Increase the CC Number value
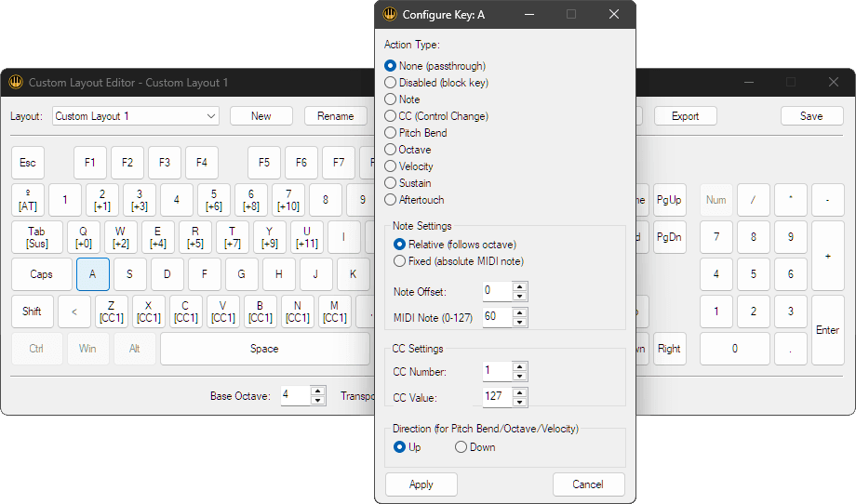 tap(520, 367)
